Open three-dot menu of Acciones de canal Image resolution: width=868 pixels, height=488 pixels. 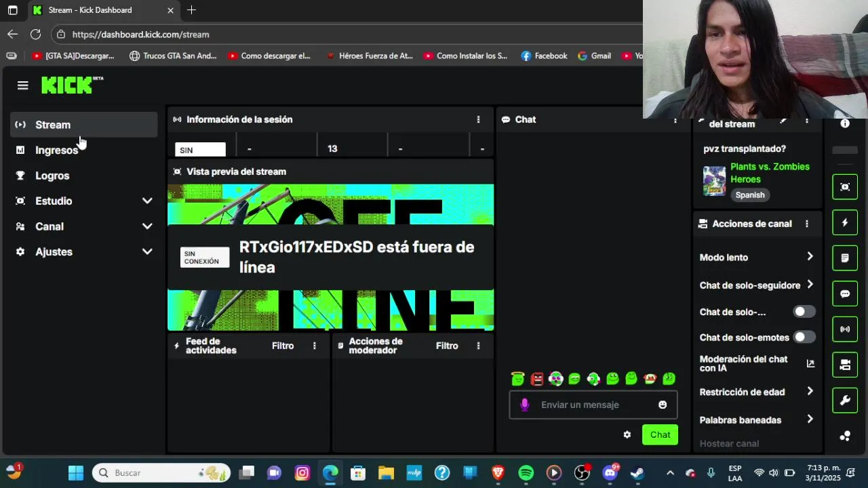click(x=806, y=224)
